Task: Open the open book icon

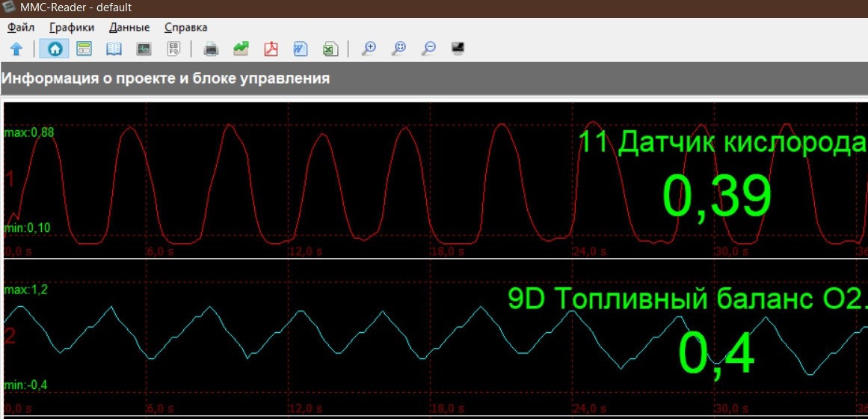Action: [114, 49]
